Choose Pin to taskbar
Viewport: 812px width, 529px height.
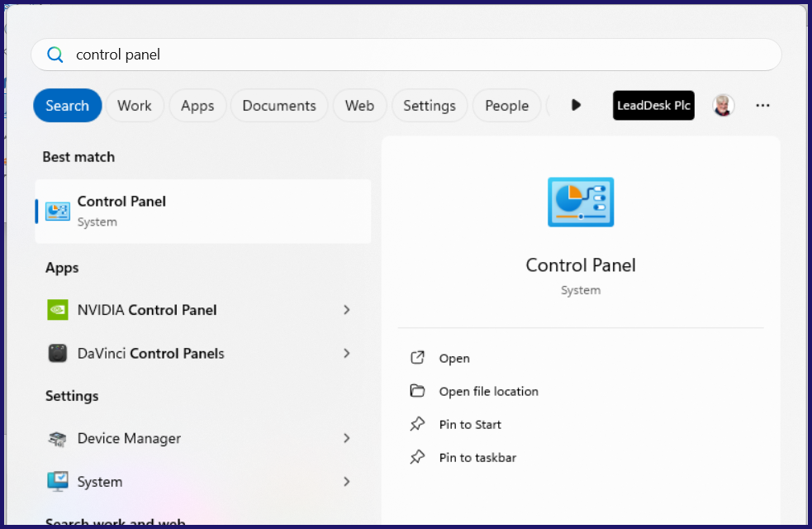(x=477, y=458)
